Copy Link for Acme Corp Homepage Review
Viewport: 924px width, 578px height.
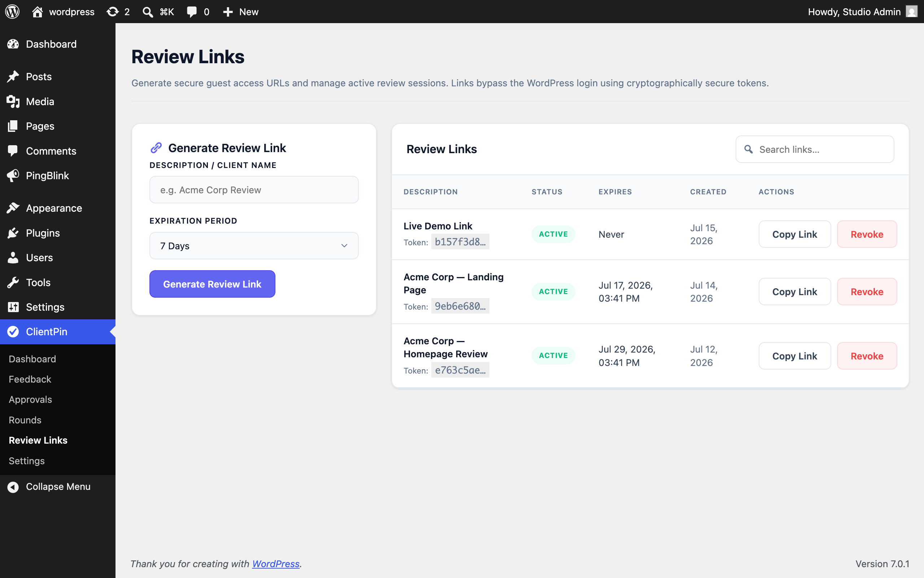pos(794,355)
